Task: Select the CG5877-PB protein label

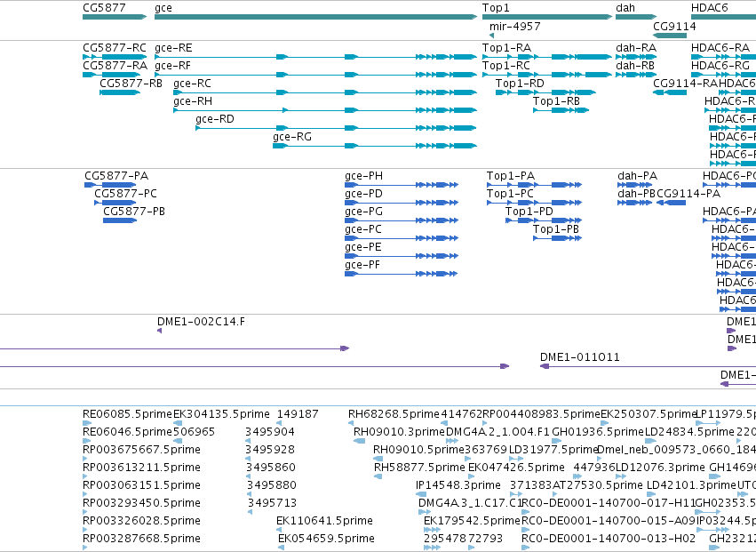Action: pos(134,212)
